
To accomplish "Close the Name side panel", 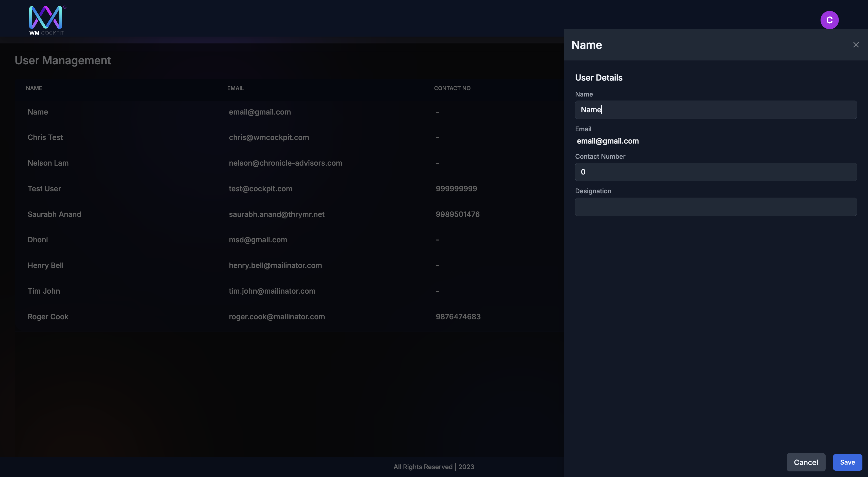I will [856, 45].
